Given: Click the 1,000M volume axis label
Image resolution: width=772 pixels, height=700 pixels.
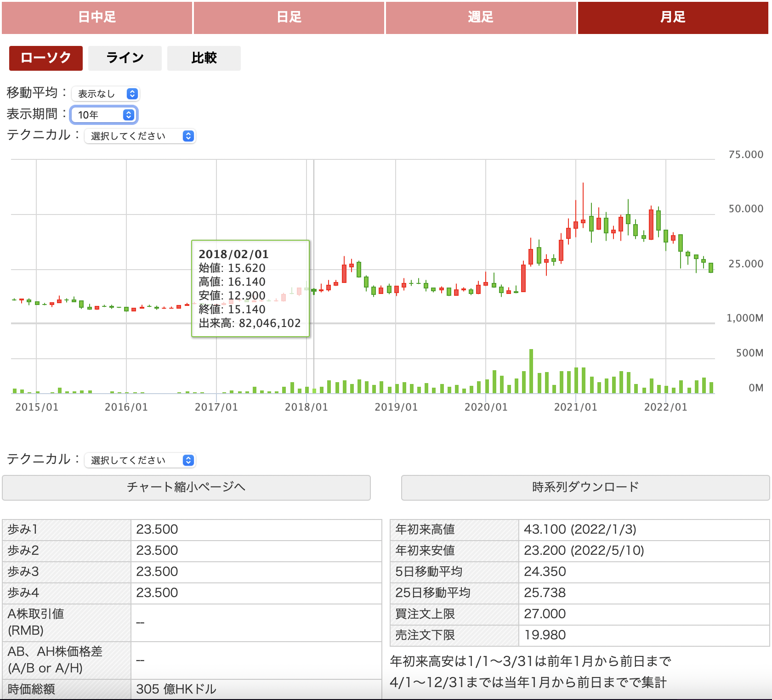Looking at the screenshot, I should [744, 318].
